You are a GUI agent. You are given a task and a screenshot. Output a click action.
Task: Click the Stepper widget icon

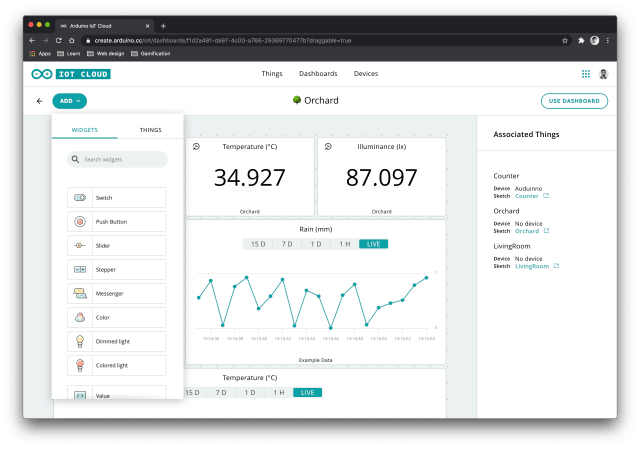[x=80, y=269]
